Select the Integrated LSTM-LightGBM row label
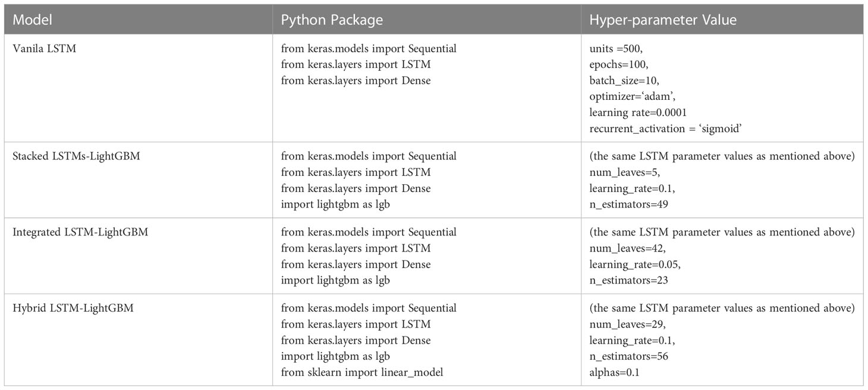This screenshot has width=868, height=390. point(80,232)
